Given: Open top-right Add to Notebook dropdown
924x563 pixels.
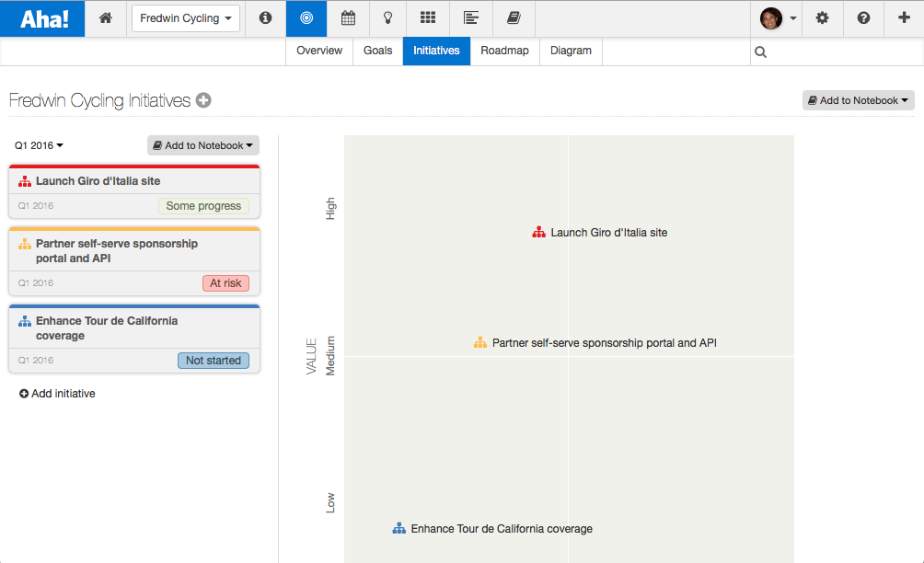Looking at the screenshot, I should [x=858, y=100].
